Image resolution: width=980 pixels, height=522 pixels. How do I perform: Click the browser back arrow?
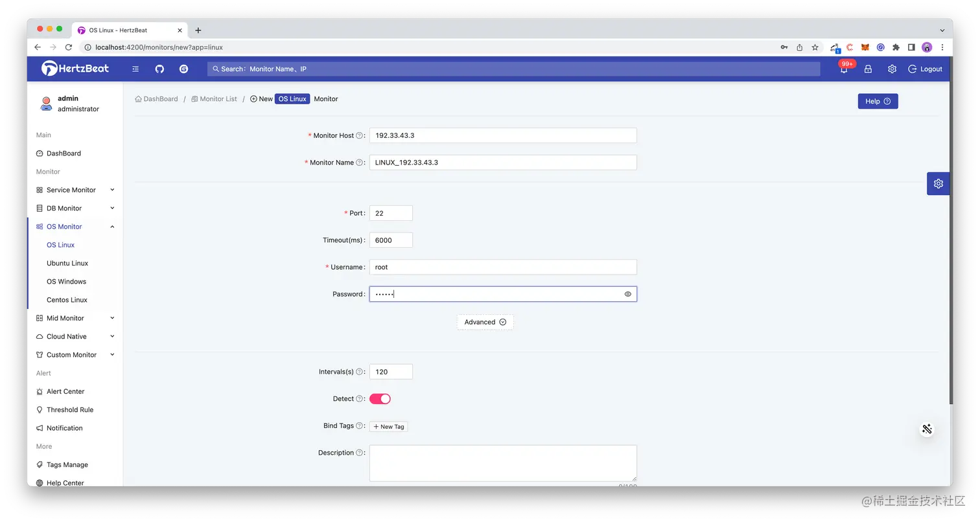[x=38, y=47]
